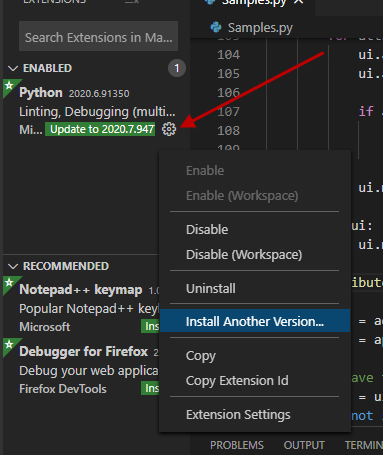The width and height of the screenshot is (383, 455).
Task: Click the 'if' keyword on line 107
Action: pos(366,111)
